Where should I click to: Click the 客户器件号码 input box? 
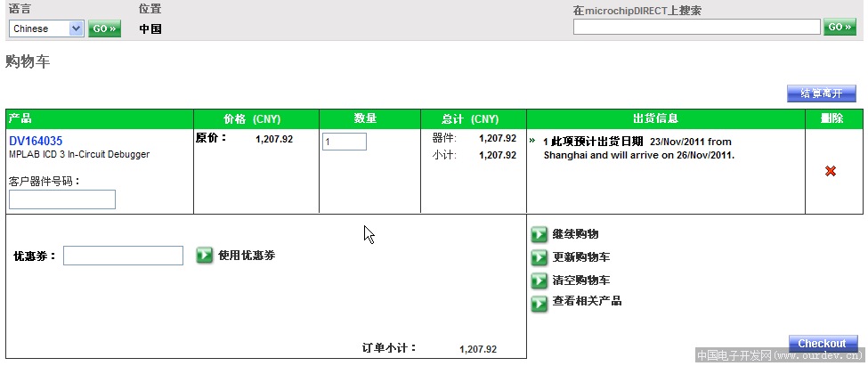[62, 199]
